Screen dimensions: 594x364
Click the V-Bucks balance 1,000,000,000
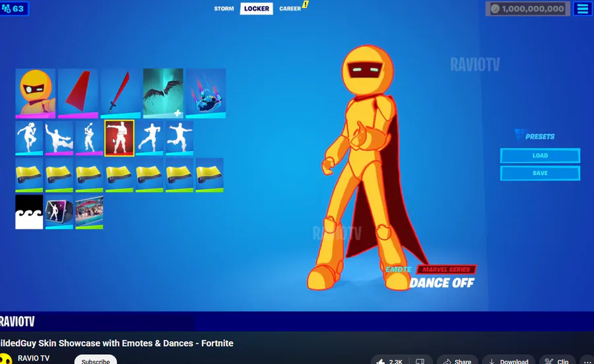[528, 9]
